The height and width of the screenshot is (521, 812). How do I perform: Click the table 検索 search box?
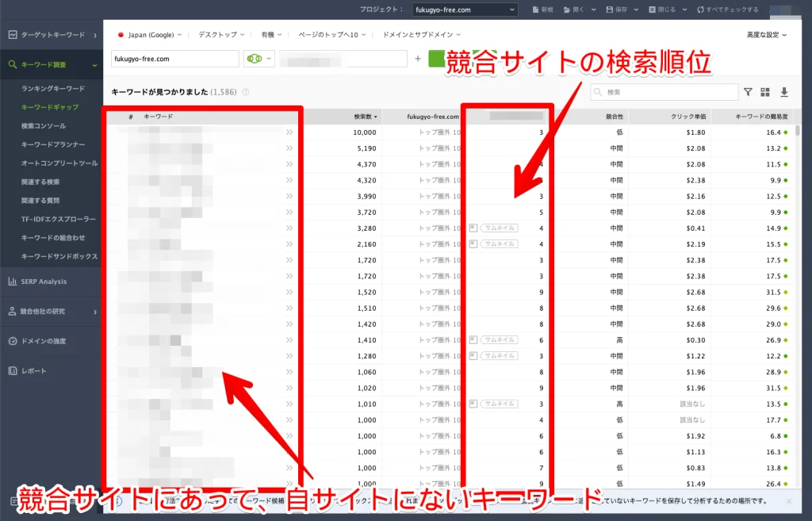click(665, 92)
